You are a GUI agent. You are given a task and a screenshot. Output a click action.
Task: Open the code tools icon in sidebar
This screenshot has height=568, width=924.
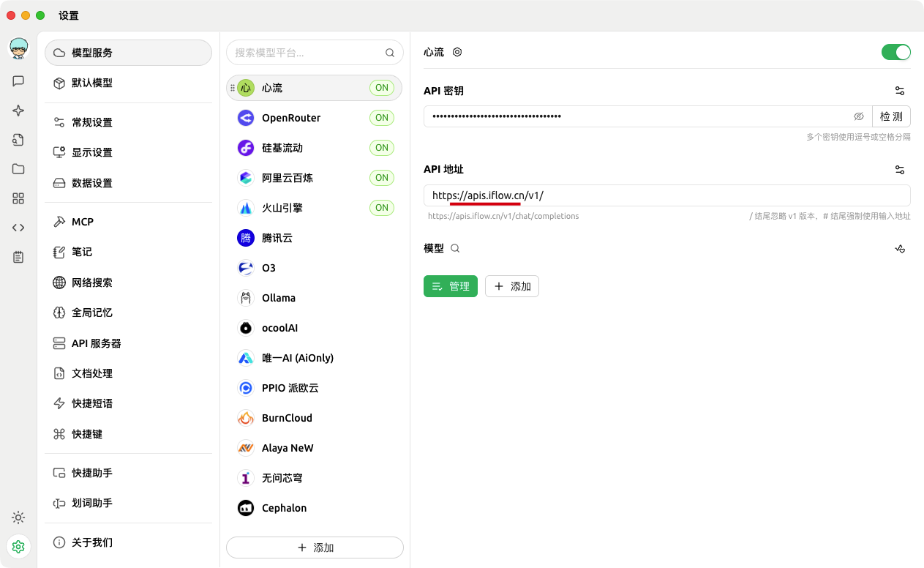(18, 228)
